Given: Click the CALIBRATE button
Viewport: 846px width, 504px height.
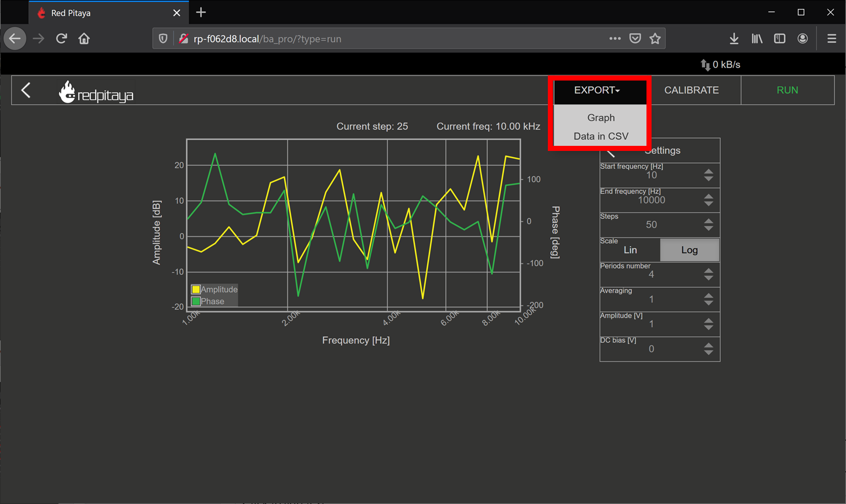Looking at the screenshot, I should (x=692, y=90).
